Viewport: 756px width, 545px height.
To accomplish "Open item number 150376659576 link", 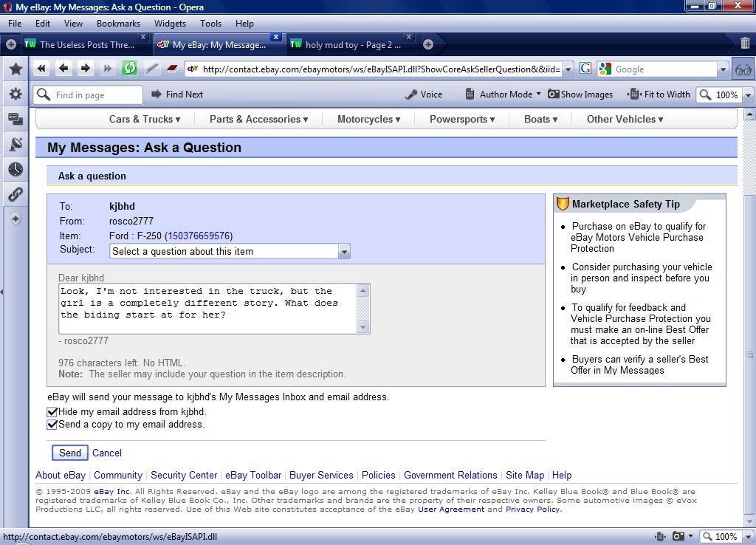I will pos(199,236).
